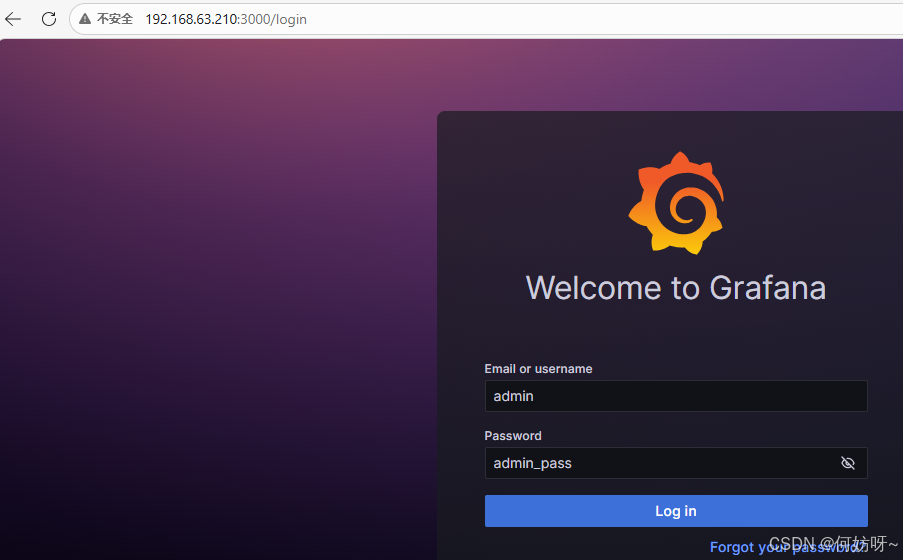903x560 pixels.
Task: Reload the page with refresh icon
Action: point(49,19)
